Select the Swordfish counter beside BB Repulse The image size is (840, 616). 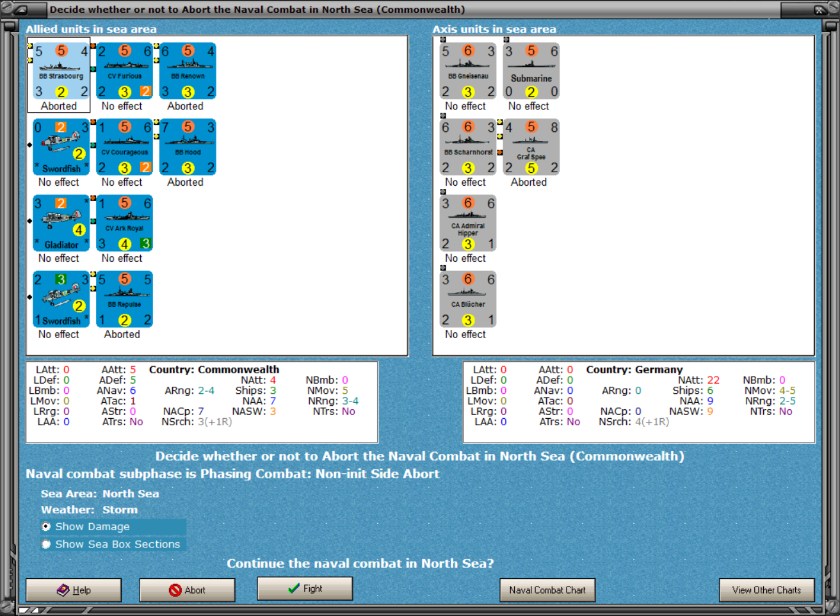(x=61, y=300)
